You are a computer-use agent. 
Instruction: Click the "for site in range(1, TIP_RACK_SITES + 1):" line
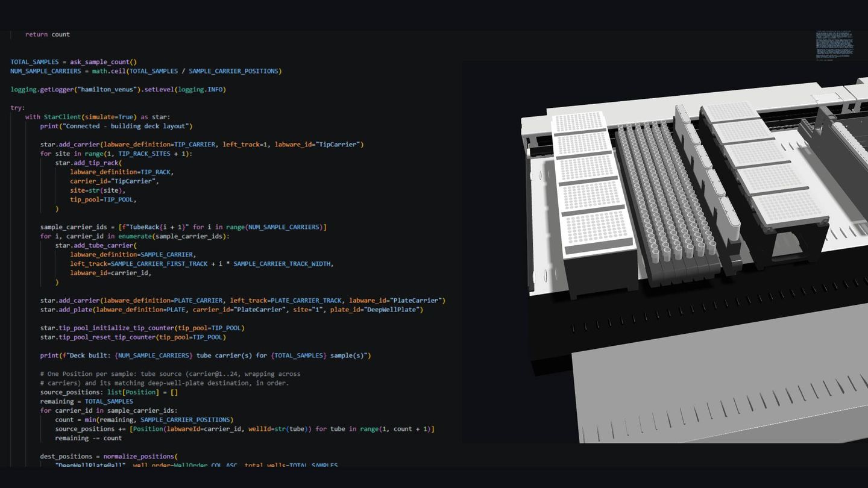[x=116, y=154]
